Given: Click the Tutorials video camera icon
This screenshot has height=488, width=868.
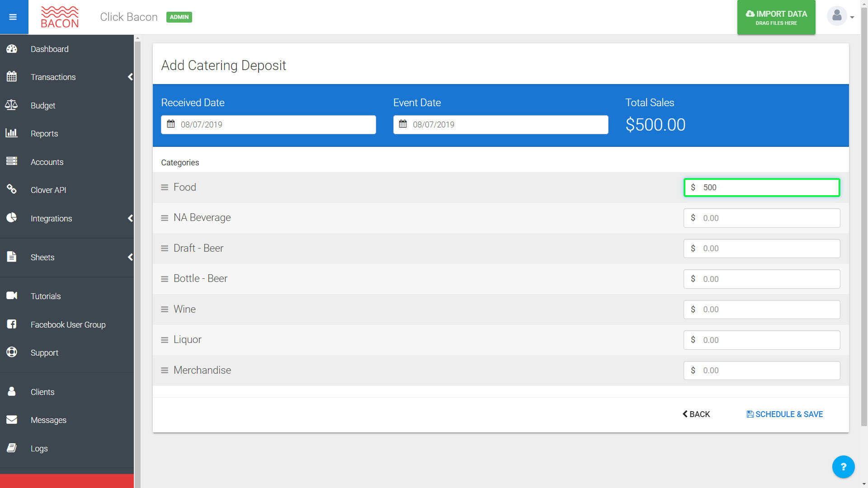Looking at the screenshot, I should tap(12, 296).
